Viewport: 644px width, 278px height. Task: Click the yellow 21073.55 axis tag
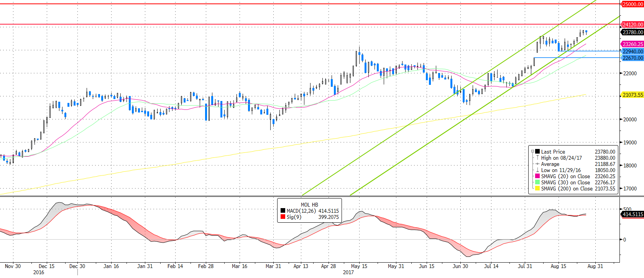tap(632, 95)
